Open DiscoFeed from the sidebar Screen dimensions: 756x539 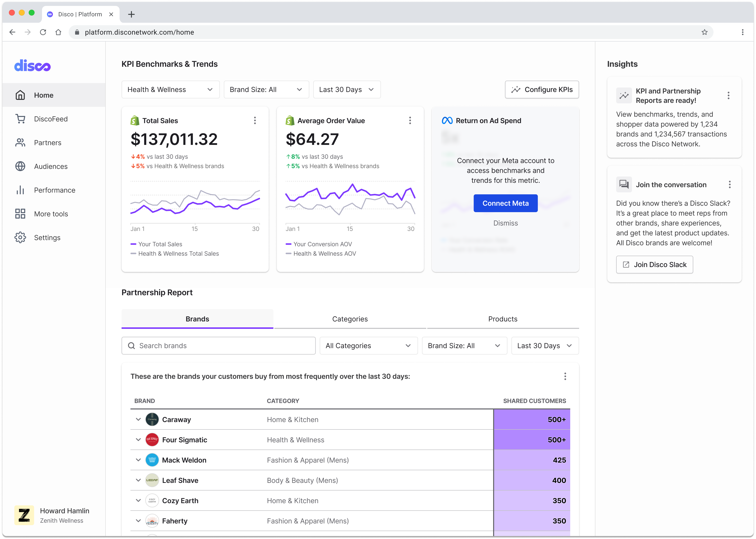point(54,119)
